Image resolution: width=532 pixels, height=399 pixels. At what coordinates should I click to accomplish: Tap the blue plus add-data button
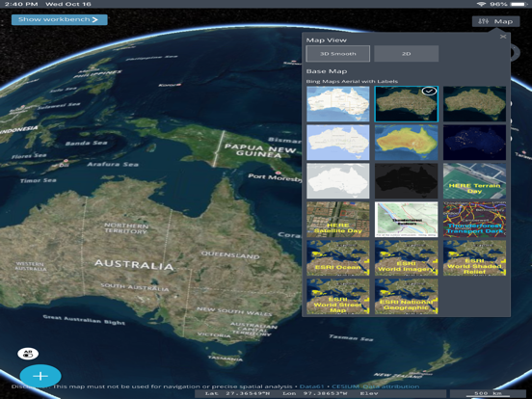click(x=40, y=376)
